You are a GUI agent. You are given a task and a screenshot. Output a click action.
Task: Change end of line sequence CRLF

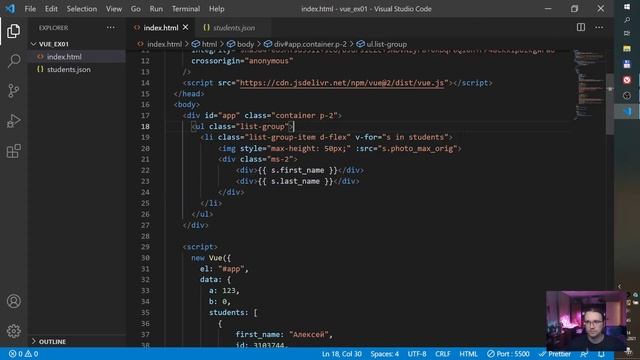442,354
